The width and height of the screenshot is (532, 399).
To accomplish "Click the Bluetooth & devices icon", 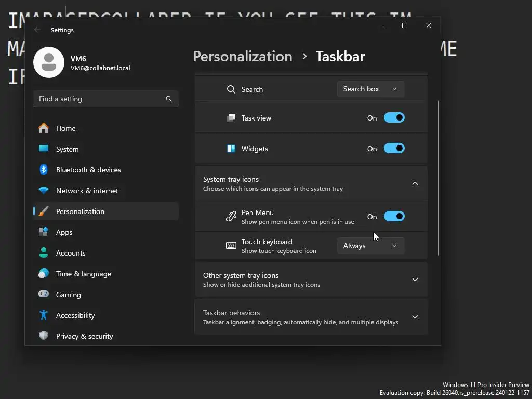I will (44, 170).
